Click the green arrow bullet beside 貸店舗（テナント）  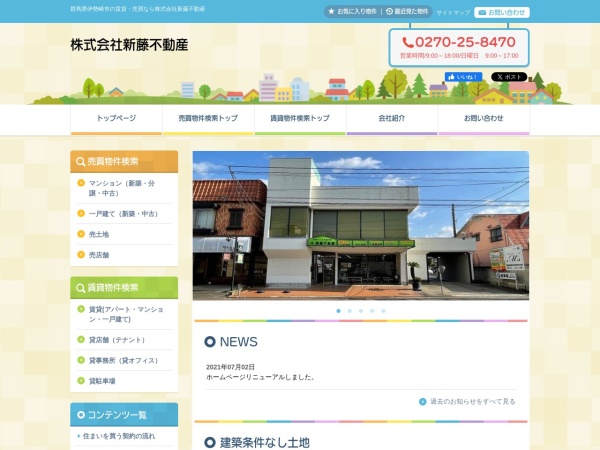point(81,339)
